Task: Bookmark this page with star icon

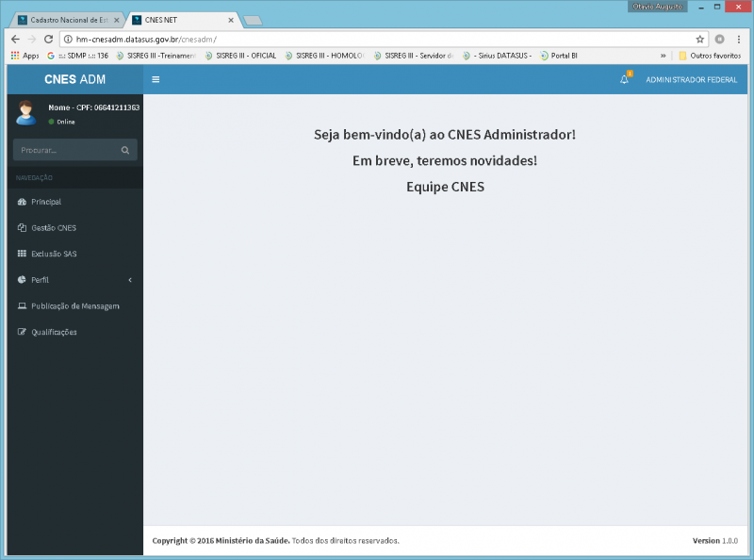Action: (700, 40)
